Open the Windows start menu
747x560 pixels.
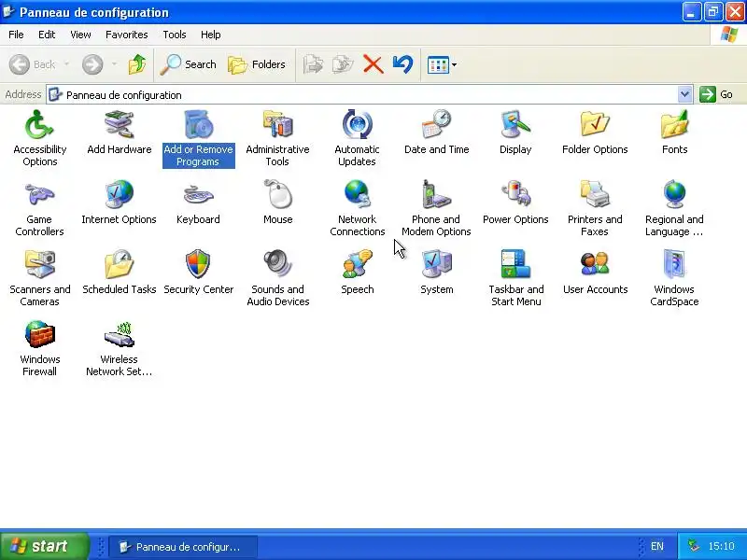tap(44, 546)
